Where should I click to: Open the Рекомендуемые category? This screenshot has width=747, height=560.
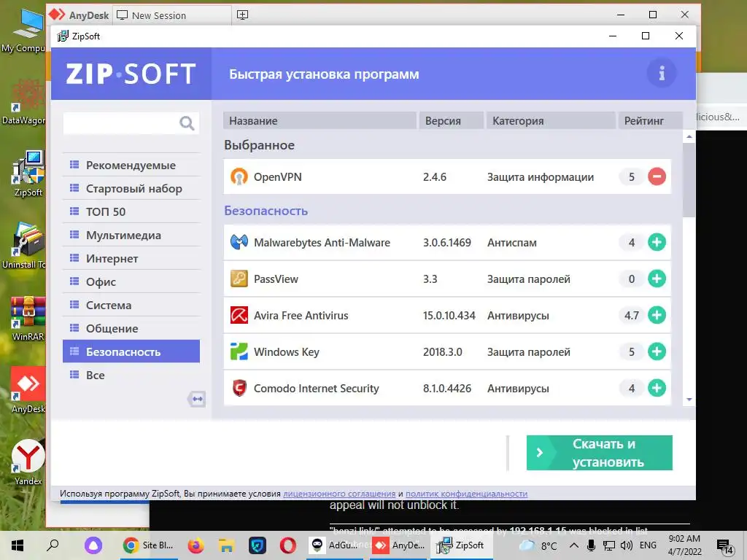coord(131,166)
